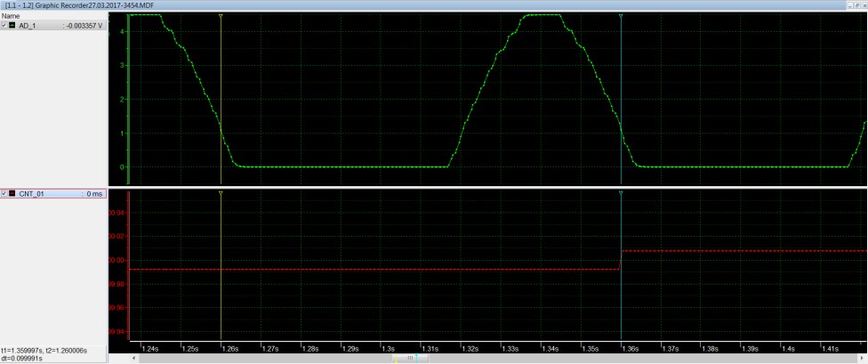Click the green Y-axis bar of AD_1 graph

[x=128, y=99]
